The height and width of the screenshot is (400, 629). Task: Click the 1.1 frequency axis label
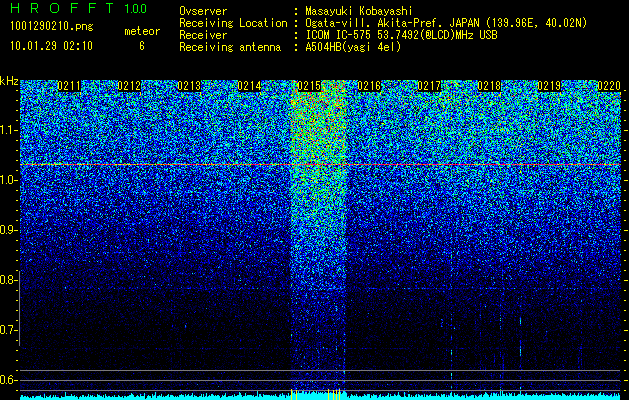[8, 131]
